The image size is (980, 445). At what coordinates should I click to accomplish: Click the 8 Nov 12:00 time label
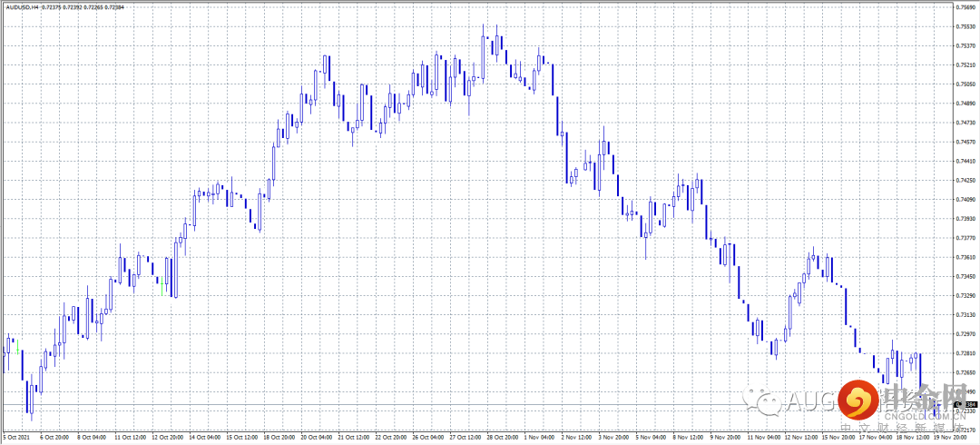690,438
